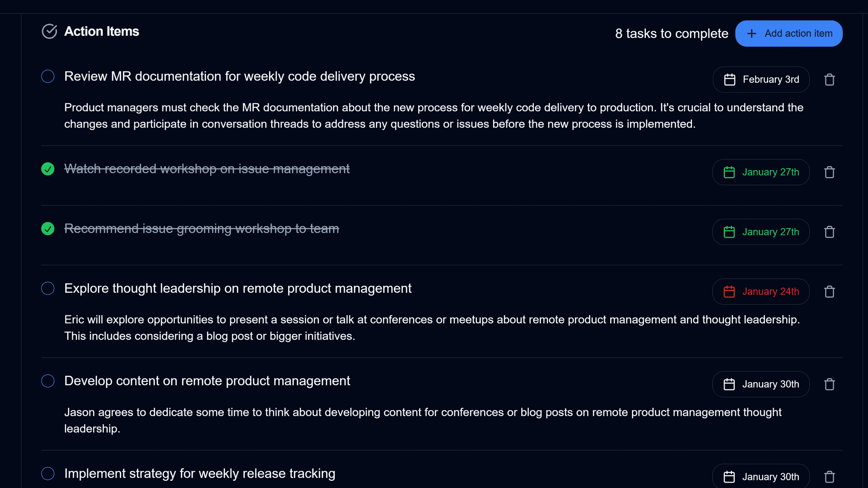Mark Explore thought leadership task complete
The image size is (868, 488).
[48, 288]
